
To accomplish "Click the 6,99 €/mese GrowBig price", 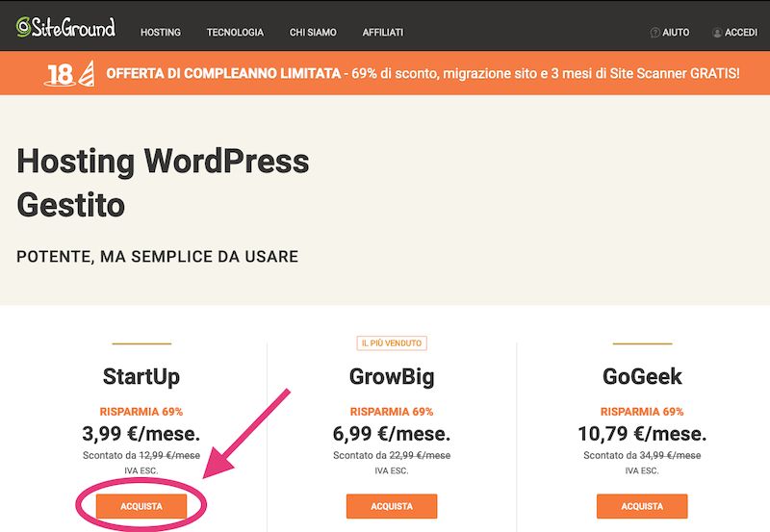I will tap(392, 433).
